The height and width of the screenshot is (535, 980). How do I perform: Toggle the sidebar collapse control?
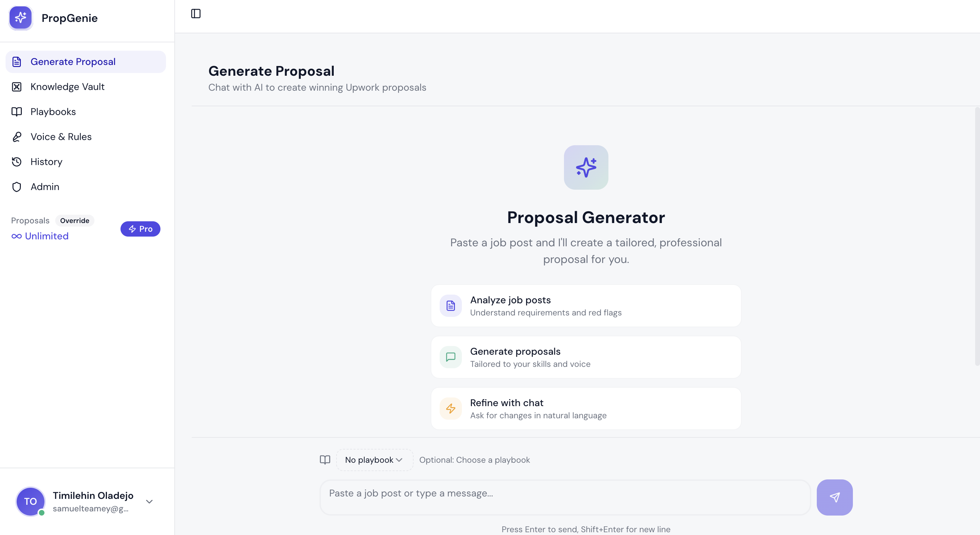196,14
